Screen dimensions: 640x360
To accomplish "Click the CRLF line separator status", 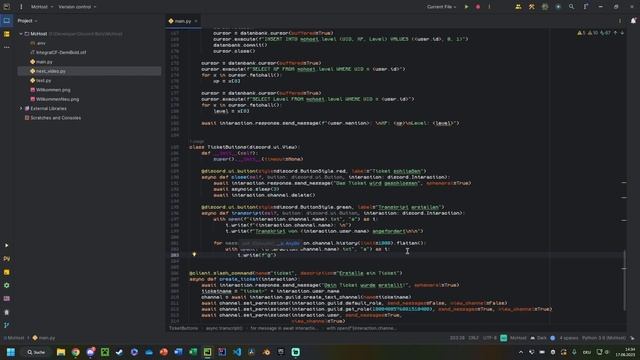I will click(x=473, y=338).
